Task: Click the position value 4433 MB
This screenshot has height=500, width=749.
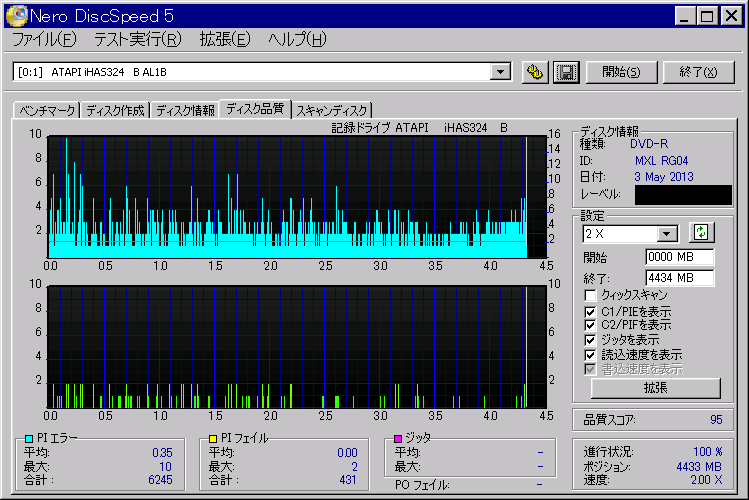Action: click(699, 467)
